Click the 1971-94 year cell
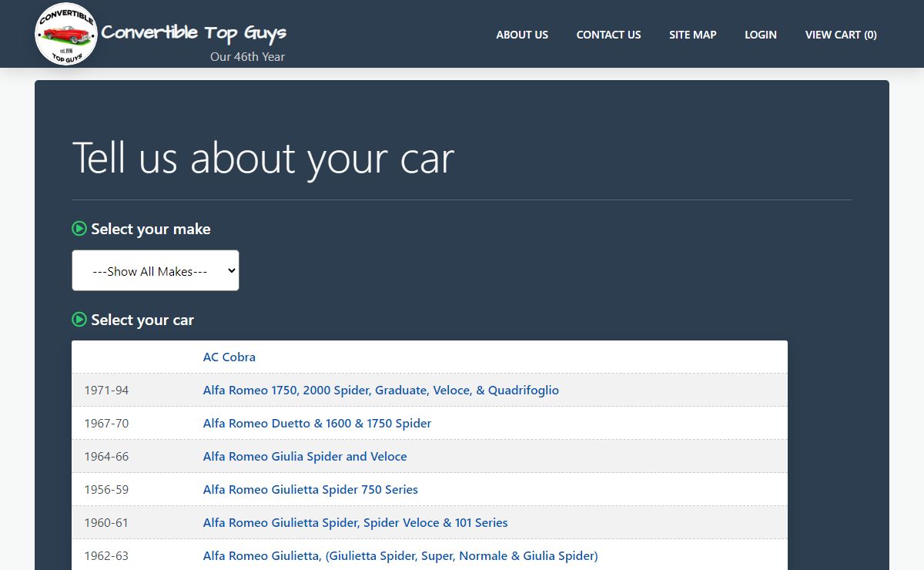 [x=107, y=390]
